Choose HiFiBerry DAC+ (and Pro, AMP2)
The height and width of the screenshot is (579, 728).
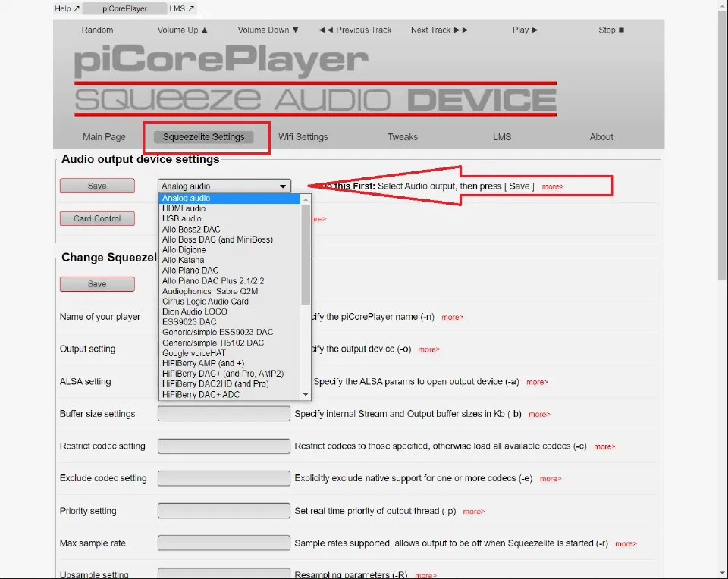pos(229,374)
